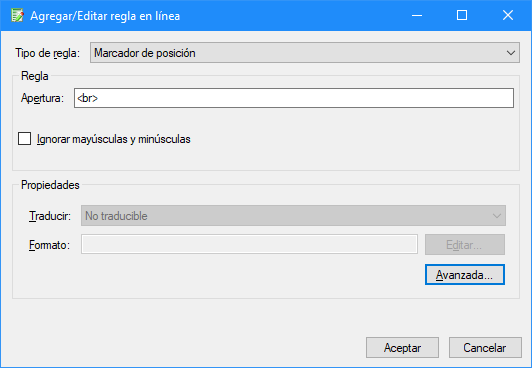Click the disabled Editar... button
The height and width of the screenshot is (368, 532).
click(465, 245)
